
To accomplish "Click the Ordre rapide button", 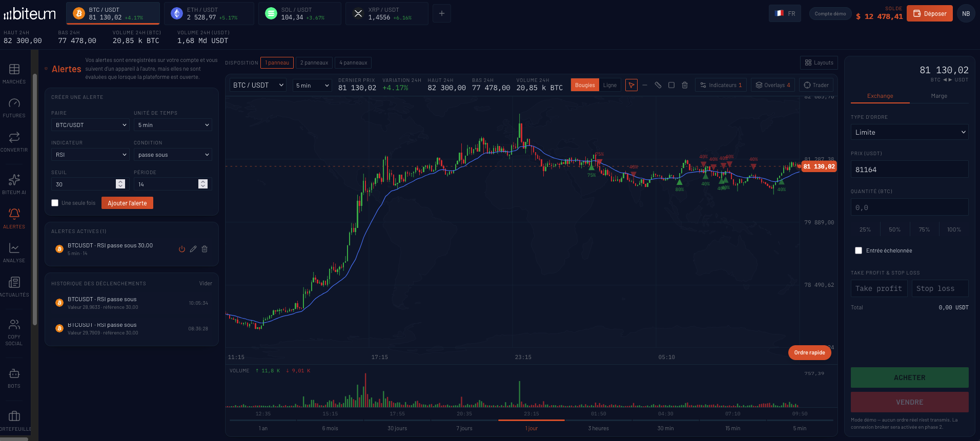I will (x=810, y=352).
